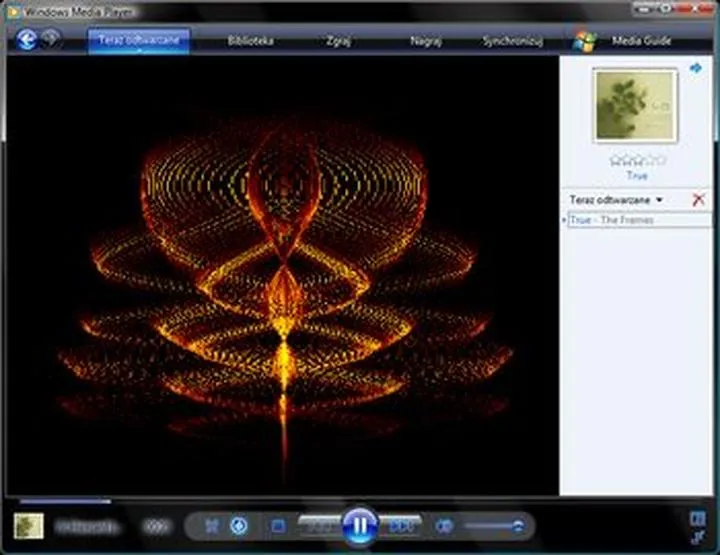Go back with the blue back arrow
This screenshot has width=720, height=555.
pyautogui.click(x=27, y=39)
